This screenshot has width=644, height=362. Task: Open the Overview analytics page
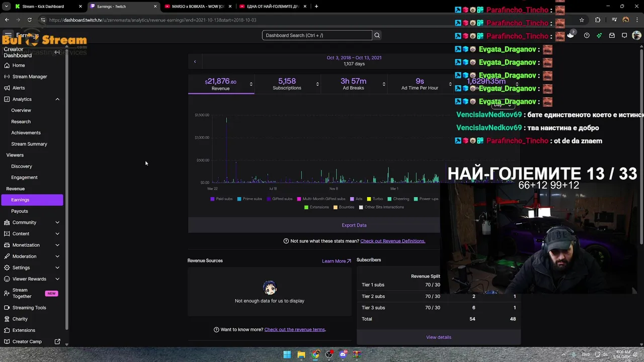[21, 110]
